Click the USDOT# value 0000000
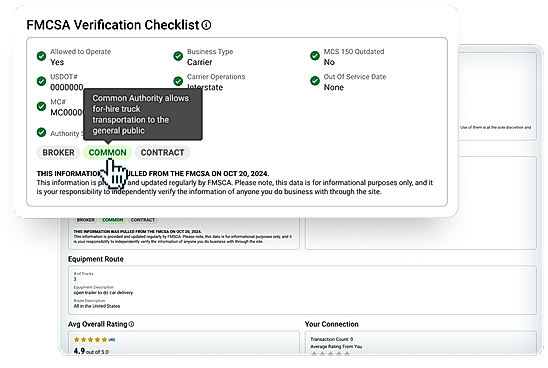 [67, 87]
